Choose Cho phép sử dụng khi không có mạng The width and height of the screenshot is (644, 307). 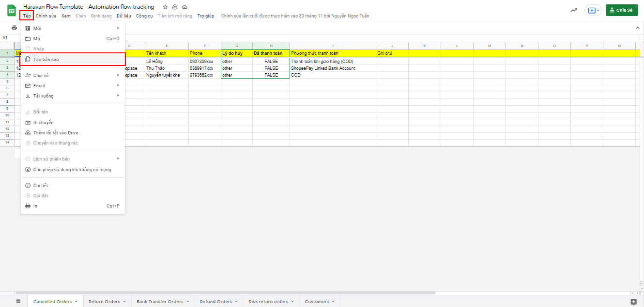tap(72, 170)
